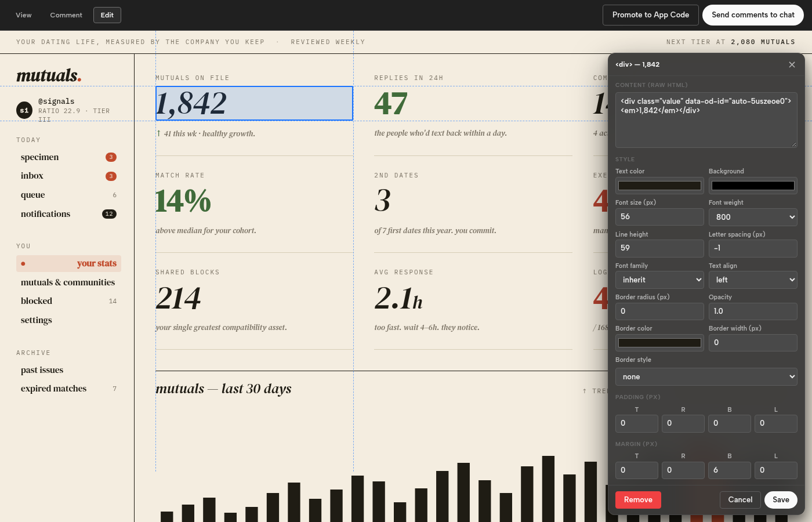Click the Font size field

[x=659, y=217]
